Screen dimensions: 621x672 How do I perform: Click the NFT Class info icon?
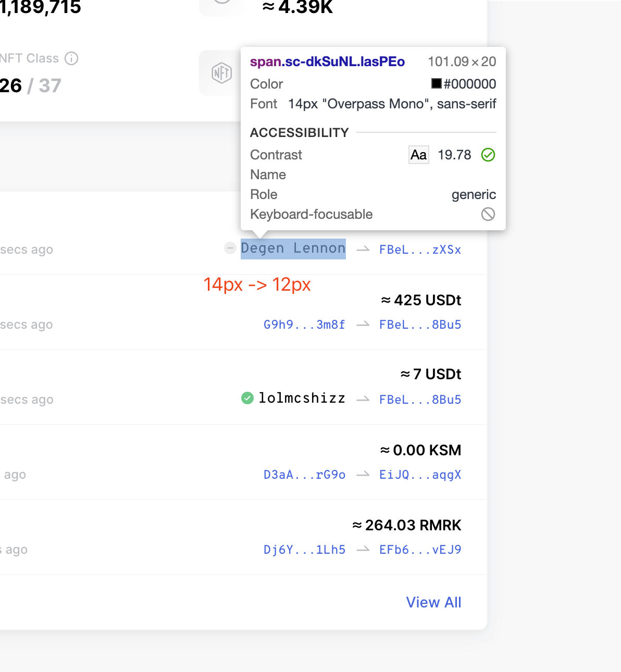[x=71, y=58]
